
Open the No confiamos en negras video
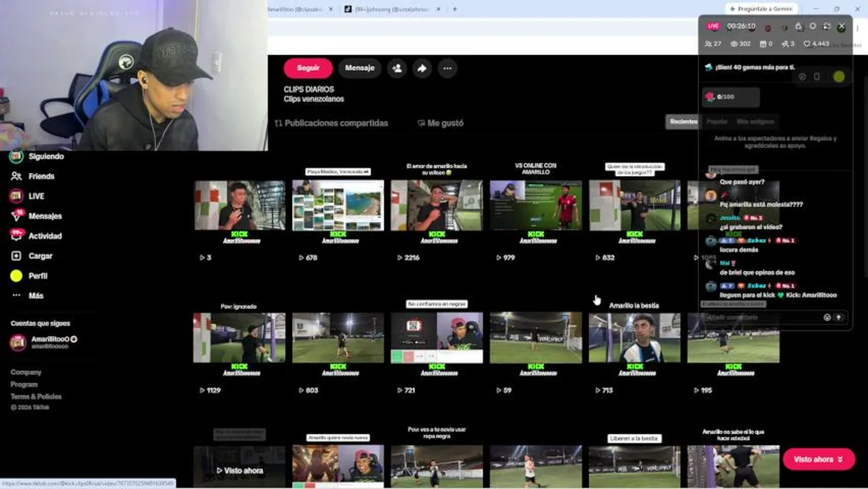pos(437,338)
